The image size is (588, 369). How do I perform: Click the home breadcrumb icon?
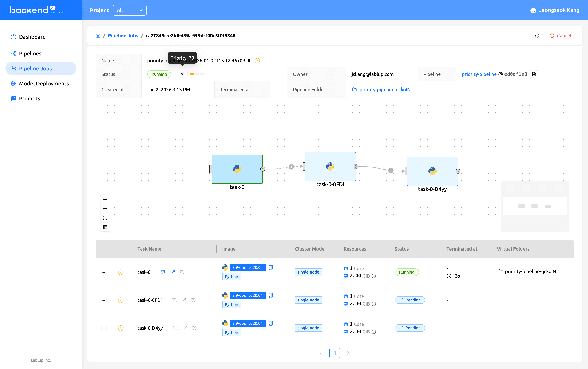pyautogui.click(x=98, y=36)
